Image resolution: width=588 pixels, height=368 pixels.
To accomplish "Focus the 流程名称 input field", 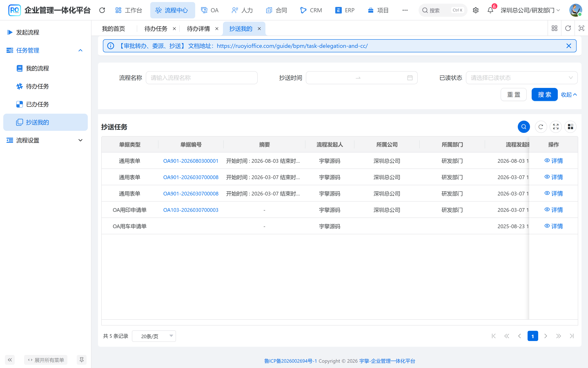I will (x=202, y=78).
